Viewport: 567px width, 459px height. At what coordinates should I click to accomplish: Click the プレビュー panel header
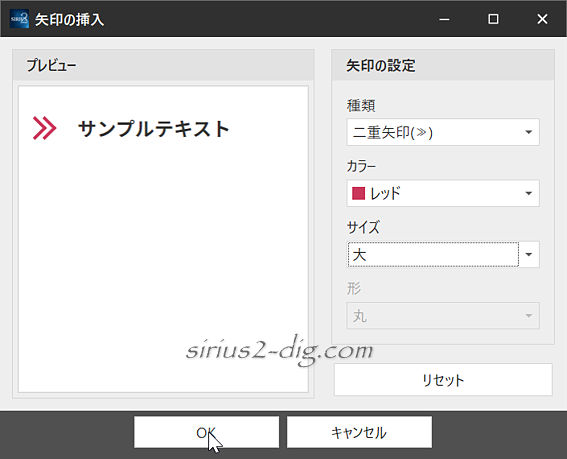point(163,65)
